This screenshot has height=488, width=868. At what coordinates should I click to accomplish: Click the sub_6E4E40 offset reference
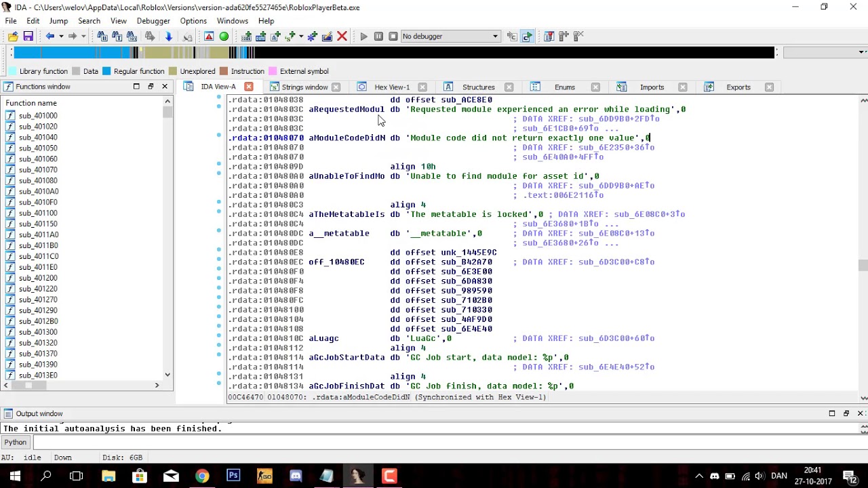[467, 329]
